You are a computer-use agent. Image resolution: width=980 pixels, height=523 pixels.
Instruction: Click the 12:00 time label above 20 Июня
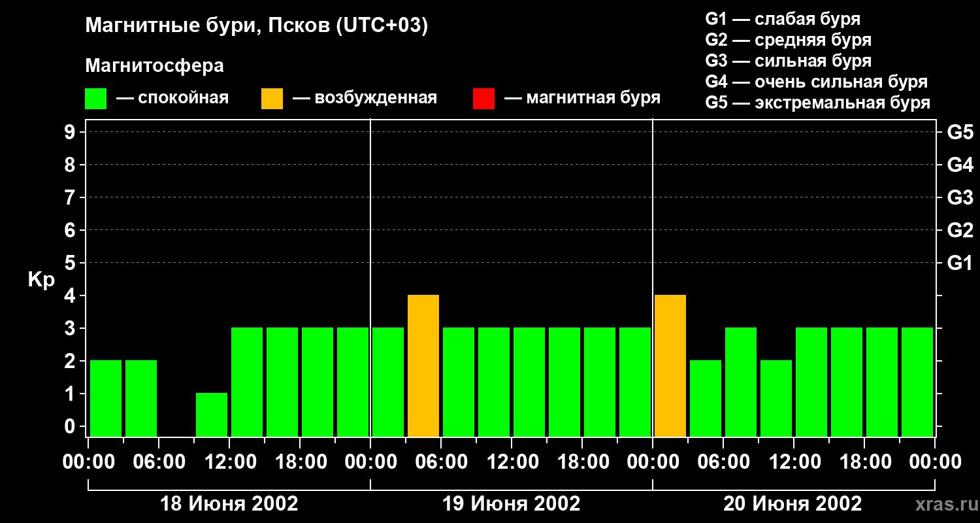(x=794, y=462)
